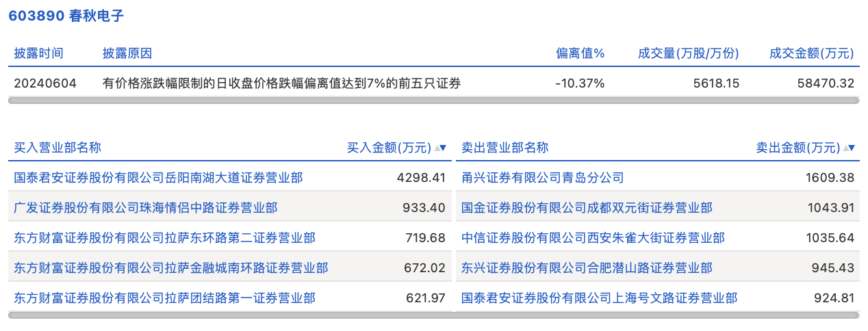The width and height of the screenshot is (868, 331).
Task: Select the 卖出营业部名称 column header
Action: pyautogui.click(x=505, y=148)
